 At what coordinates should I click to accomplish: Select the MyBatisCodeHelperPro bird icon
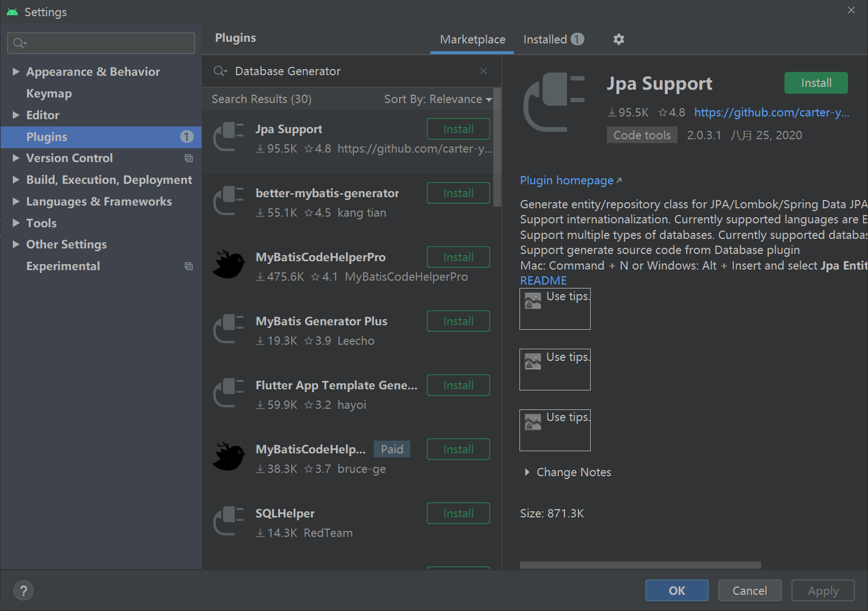tap(229, 265)
